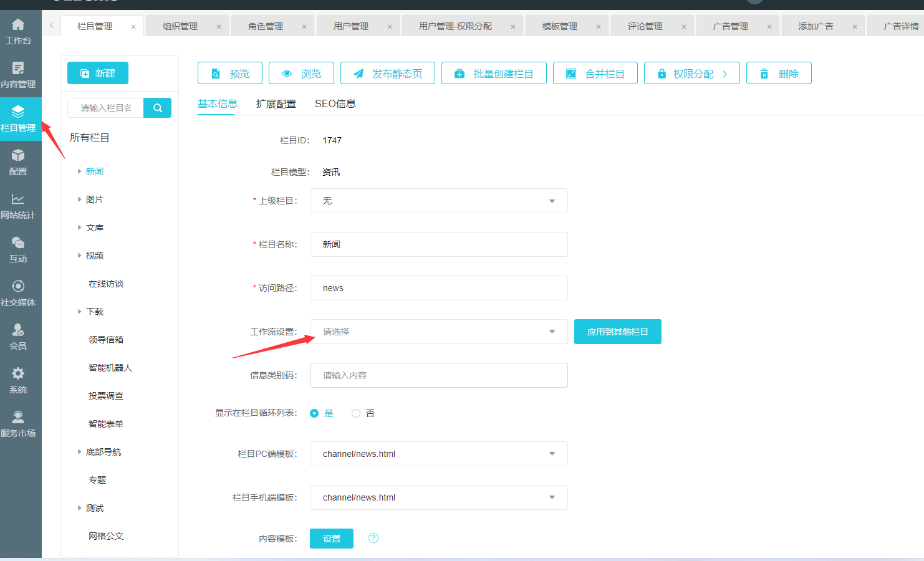Close the 组织管理 tab

click(219, 27)
